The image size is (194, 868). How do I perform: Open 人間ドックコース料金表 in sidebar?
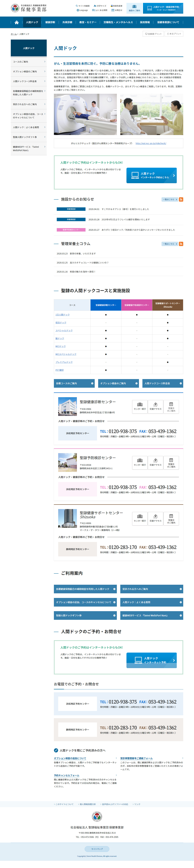click(x=29, y=81)
